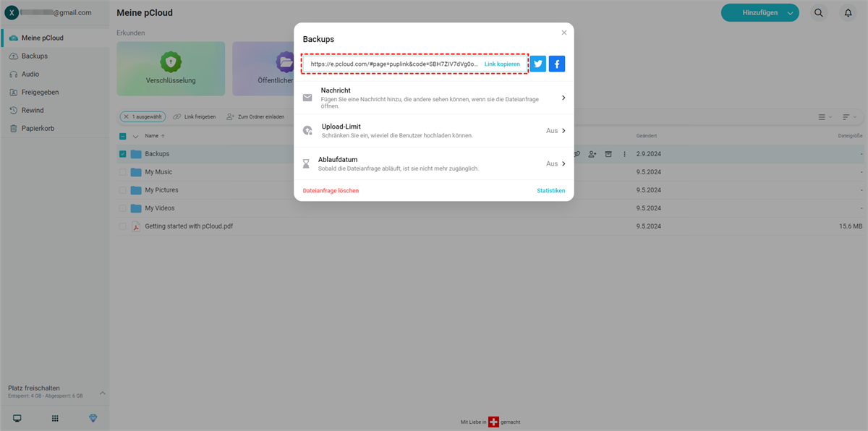The height and width of the screenshot is (431, 868).
Task: Expand the Platz freischalten panel chevron
Action: click(x=102, y=393)
